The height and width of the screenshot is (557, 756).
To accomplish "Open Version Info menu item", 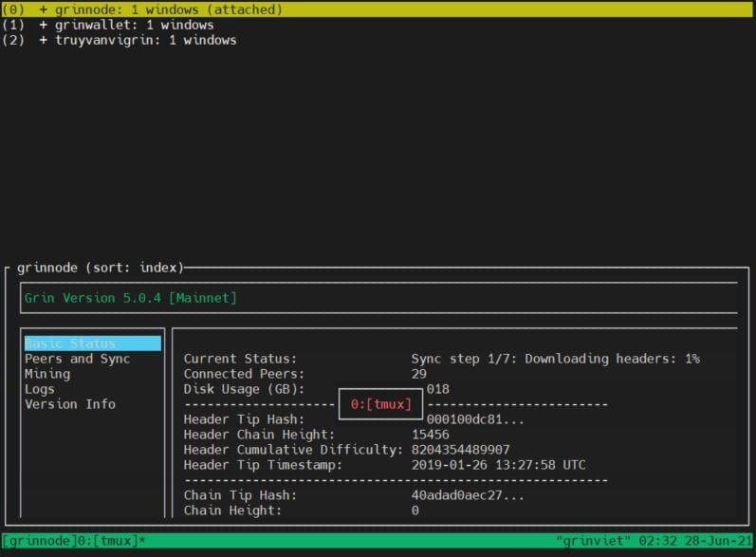I will [70, 404].
